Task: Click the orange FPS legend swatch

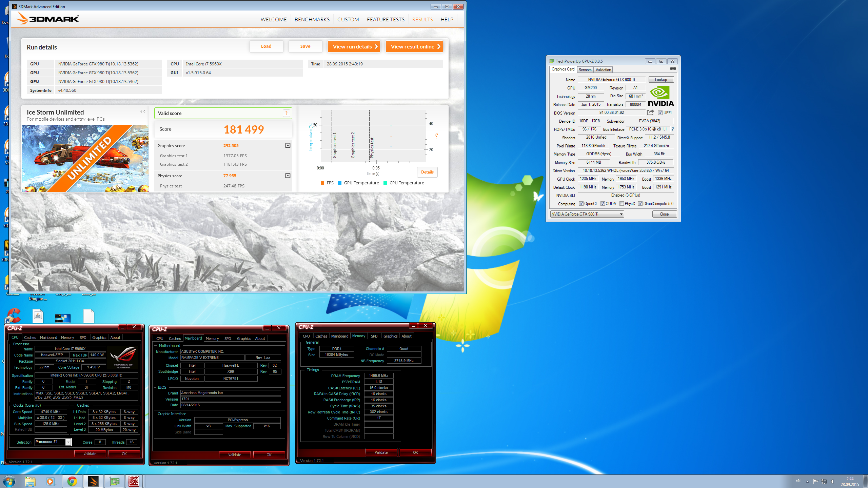Action: (322, 183)
